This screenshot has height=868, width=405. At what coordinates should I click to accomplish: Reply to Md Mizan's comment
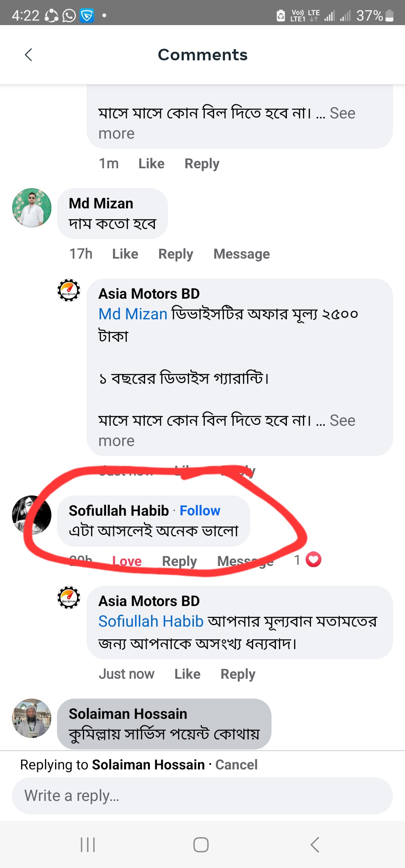pyautogui.click(x=175, y=254)
